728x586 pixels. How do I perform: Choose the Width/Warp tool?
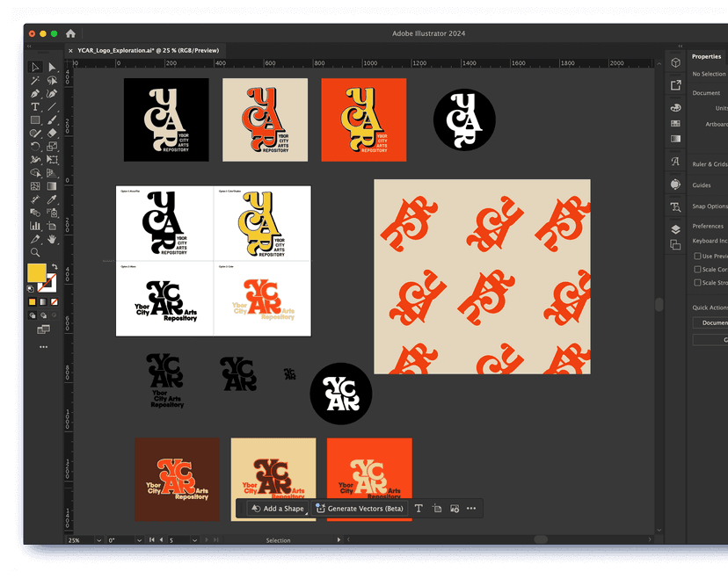[x=35, y=160]
